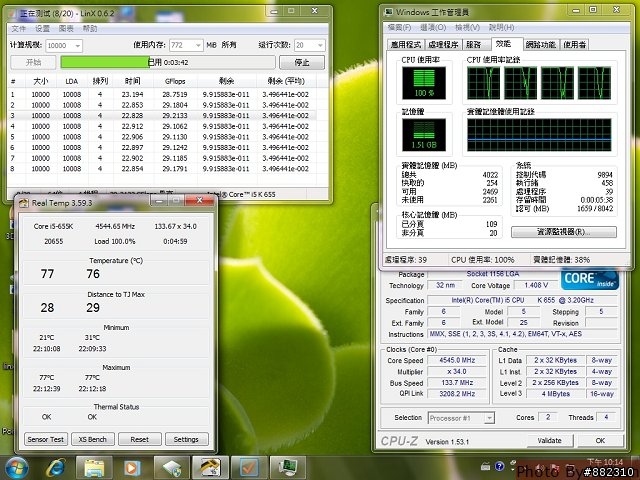Open the 檢視(V) menu in Task Manager
Screen dimensions: 640x480
pos(467,27)
